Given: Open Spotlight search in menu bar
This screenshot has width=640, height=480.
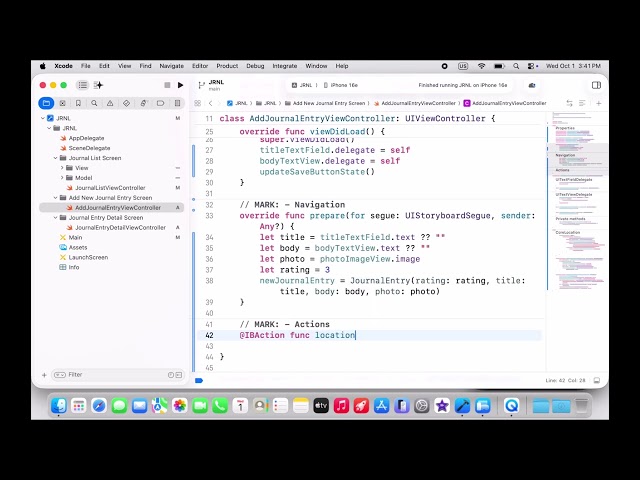Looking at the screenshot, I should pyautogui.click(x=516, y=66).
